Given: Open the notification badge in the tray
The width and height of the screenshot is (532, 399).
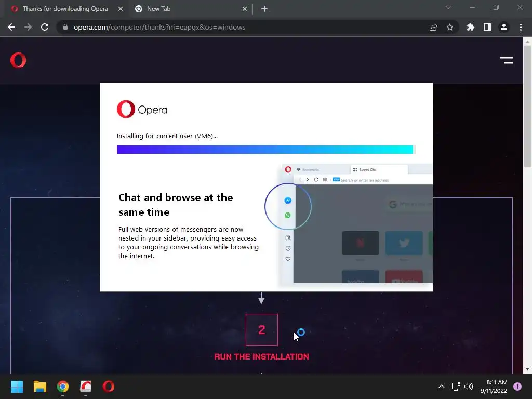Looking at the screenshot, I should 517,387.
